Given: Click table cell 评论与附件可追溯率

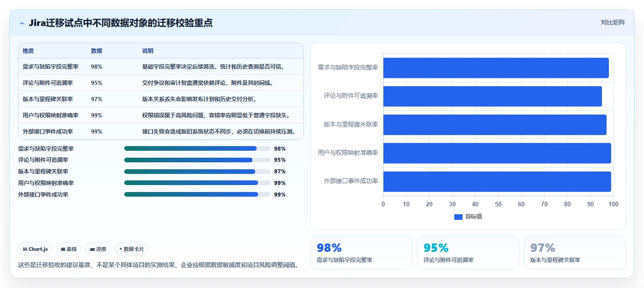Looking at the screenshot, I should (x=48, y=83).
